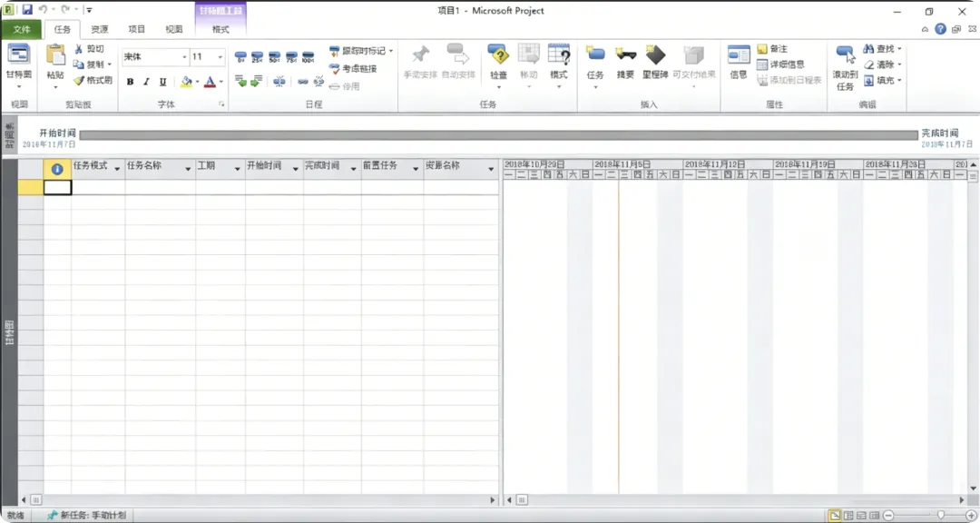Open the background color dropdown arrow
The height and width of the screenshot is (523, 980).
(x=198, y=82)
